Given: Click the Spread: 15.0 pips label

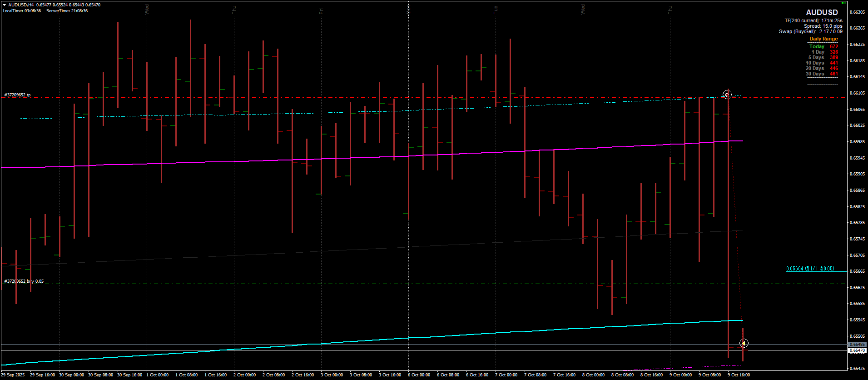Looking at the screenshot, I should [823, 26].
